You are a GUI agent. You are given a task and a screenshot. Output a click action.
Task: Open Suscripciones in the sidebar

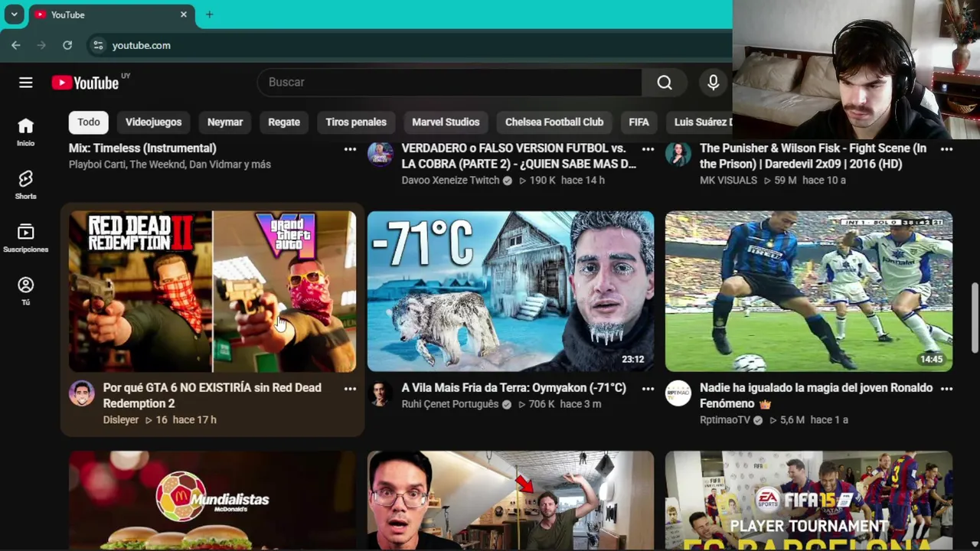(25, 238)
